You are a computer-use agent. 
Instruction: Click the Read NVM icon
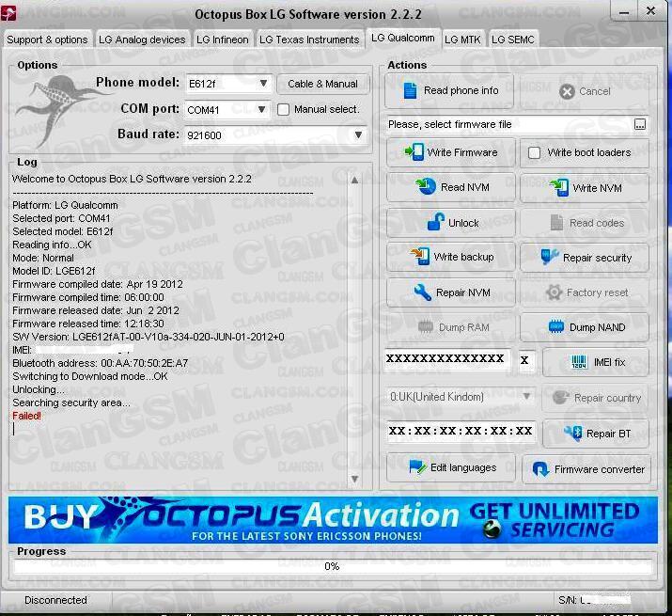click(427, 187)
